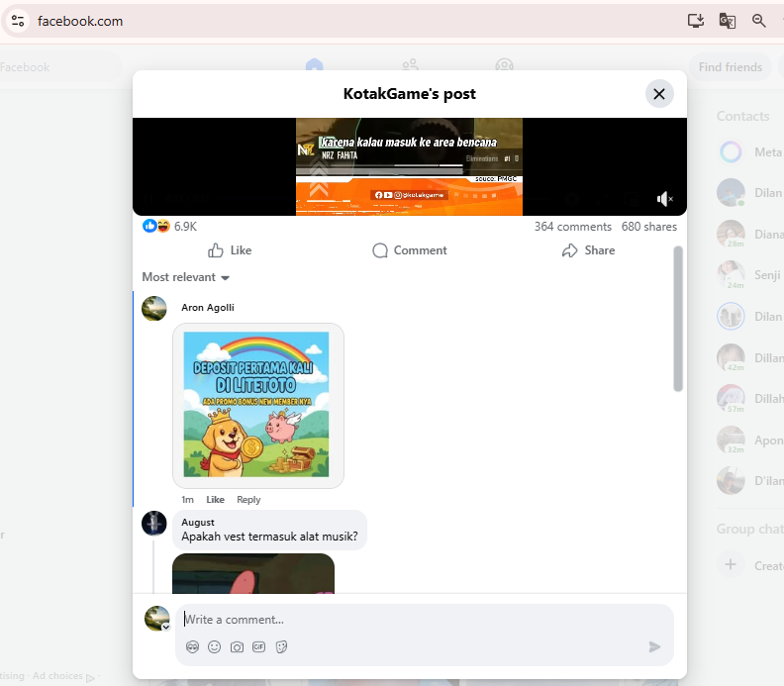Click Find friends button
Screen dimensions: 784x686
730,67
